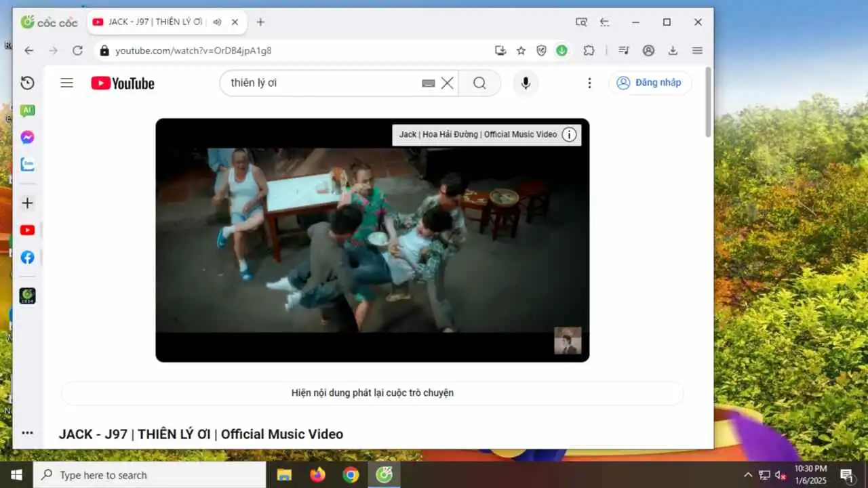Open the network tray icon
The image size is (868, 488).
[764, 475]
